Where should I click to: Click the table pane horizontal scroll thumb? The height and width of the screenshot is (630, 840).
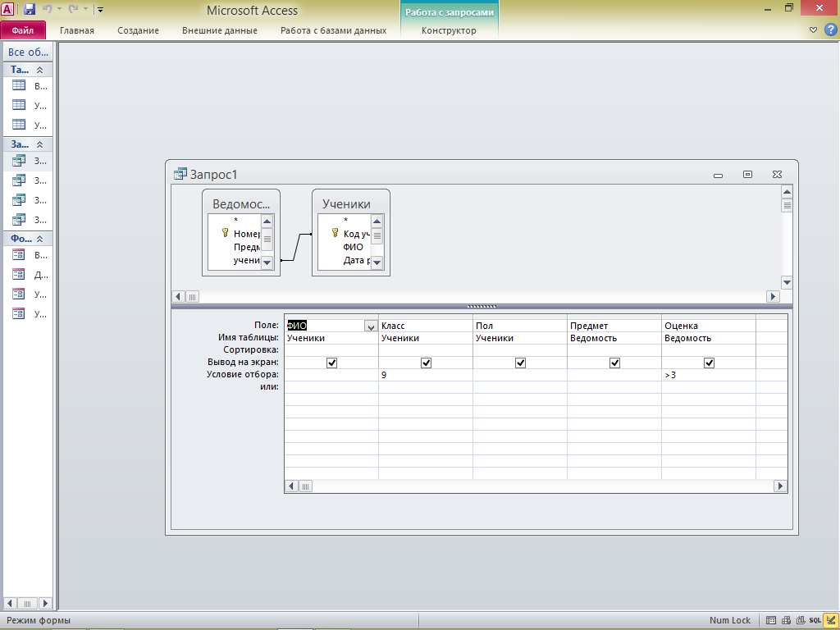click(192, 296)
